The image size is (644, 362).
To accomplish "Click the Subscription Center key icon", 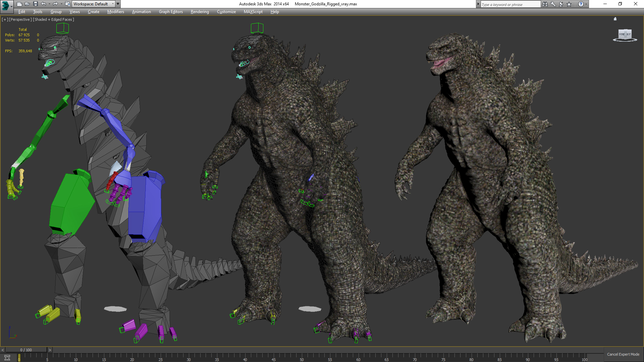I will tap(553, 4).
